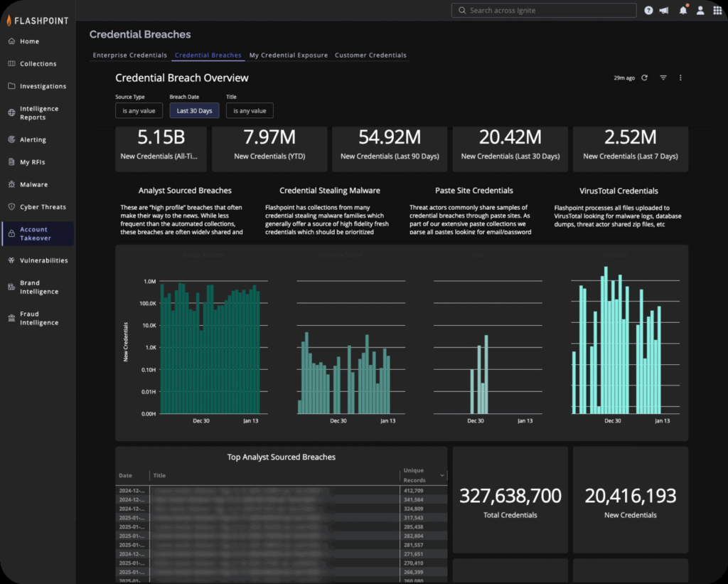Click the Account Takeover lock icon
This screenshot has width=728, height=584.
[11, 234]
